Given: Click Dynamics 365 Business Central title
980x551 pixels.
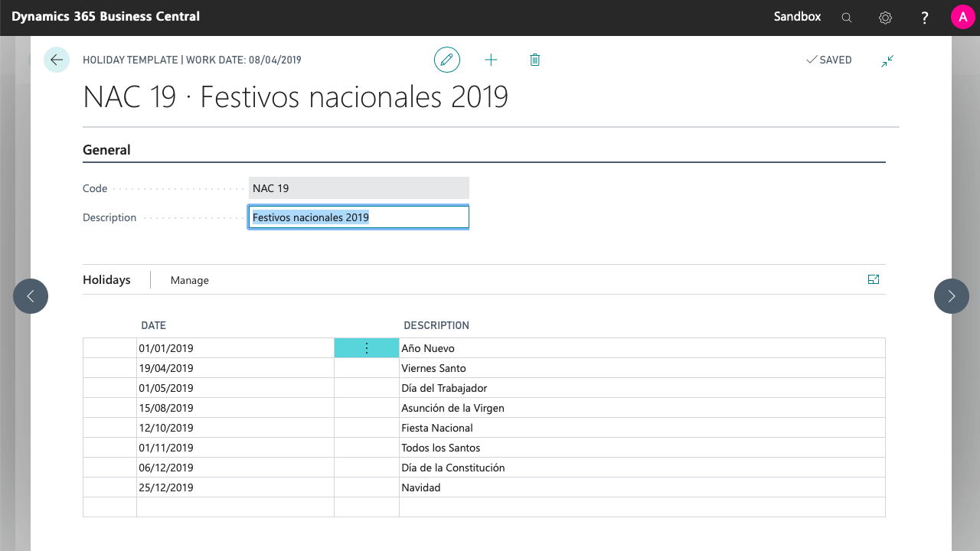Looking at the screenshot, I should [106, 17].
